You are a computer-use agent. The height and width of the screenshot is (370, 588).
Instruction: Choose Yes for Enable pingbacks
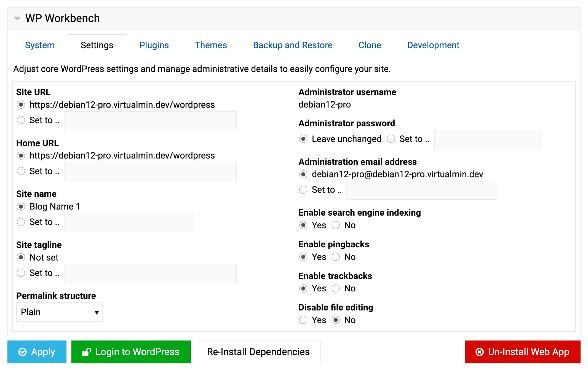coord(303,257)
